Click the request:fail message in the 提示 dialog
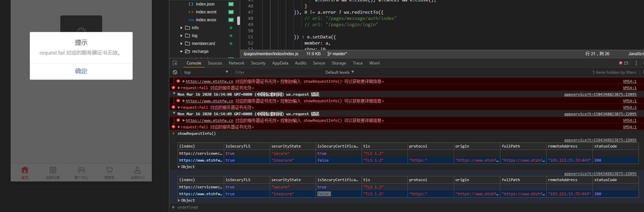The width and height of the screenshot is (644, 212). click(81, 53)
